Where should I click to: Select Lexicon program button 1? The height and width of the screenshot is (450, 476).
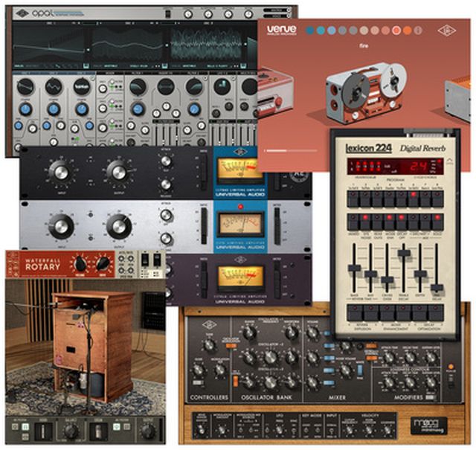pos(353,199)
